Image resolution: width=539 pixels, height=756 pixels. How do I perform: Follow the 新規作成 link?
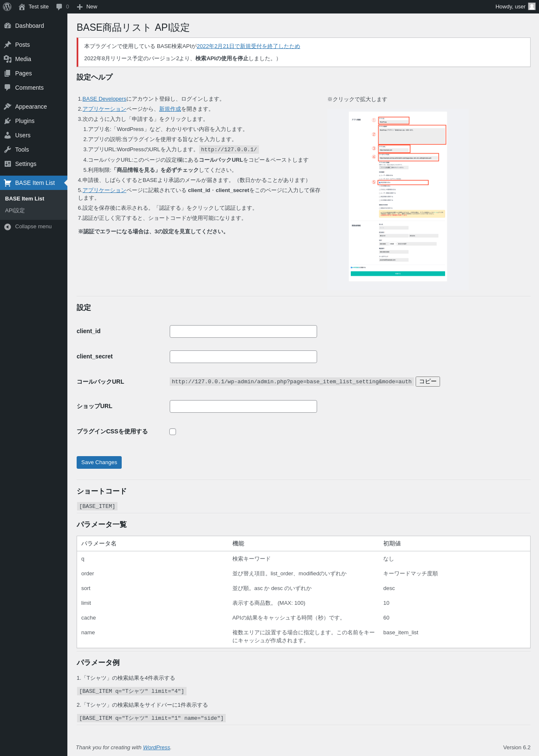(x=170, y=109)
